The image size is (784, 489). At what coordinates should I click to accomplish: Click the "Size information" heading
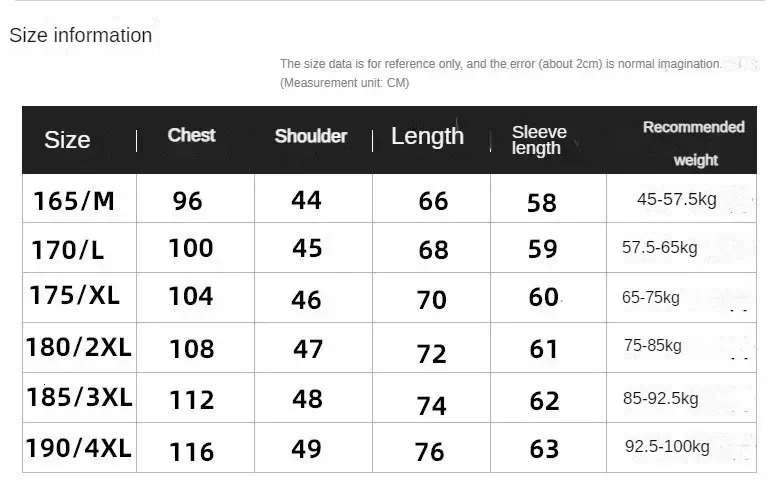click(x=81, y=36)
